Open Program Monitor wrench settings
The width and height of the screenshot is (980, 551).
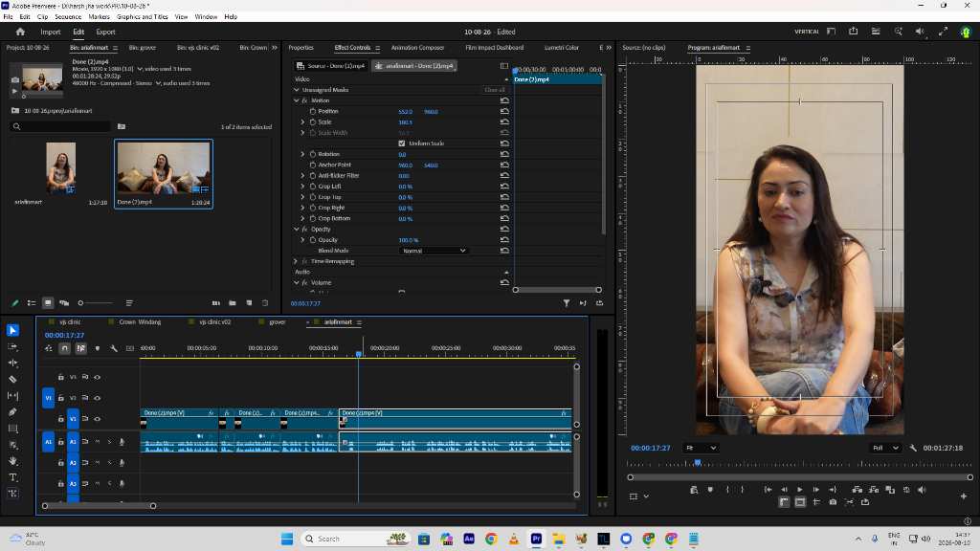[913, 448]
